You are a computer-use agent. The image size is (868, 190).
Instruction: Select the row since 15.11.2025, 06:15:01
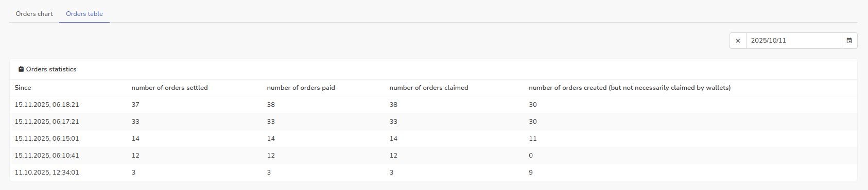coord(433,138)
